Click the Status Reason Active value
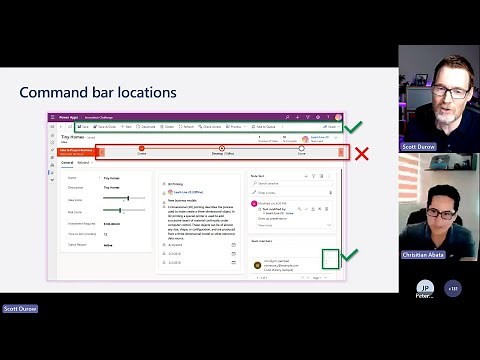Image resolution: width=480 pixels, height=360 pixels. pos(108,245)
